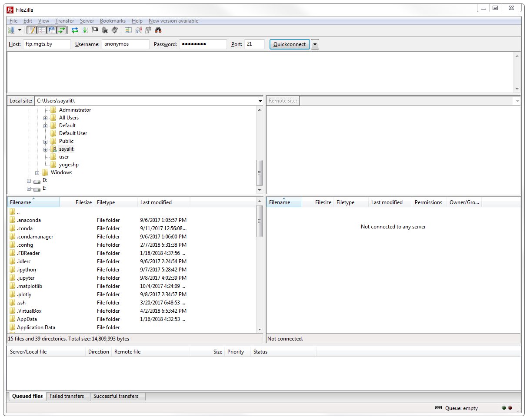Click New version available! link

[x=174, y=21]
